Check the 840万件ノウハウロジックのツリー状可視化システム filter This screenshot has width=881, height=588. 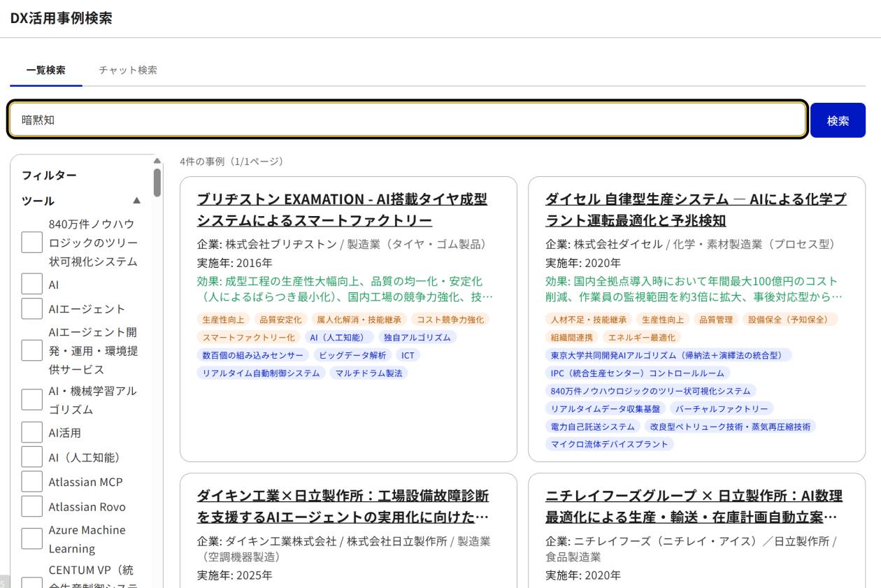click(31, 243)
